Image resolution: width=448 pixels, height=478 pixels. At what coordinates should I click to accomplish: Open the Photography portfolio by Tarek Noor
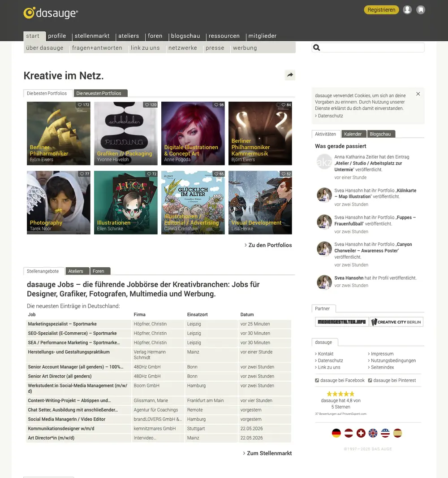click(59, 202)
